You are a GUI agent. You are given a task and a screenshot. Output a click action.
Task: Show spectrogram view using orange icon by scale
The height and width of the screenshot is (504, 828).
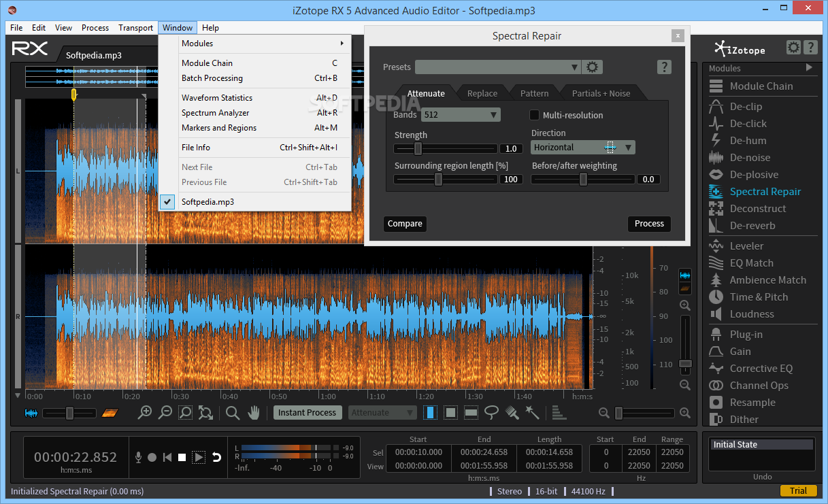pyautogui.click(x=685, y=289)
